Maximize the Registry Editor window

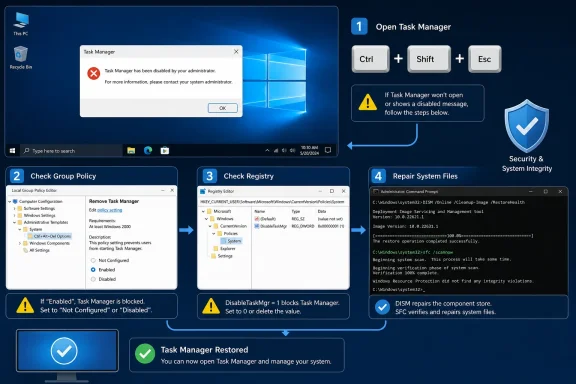tap(332, 191)
